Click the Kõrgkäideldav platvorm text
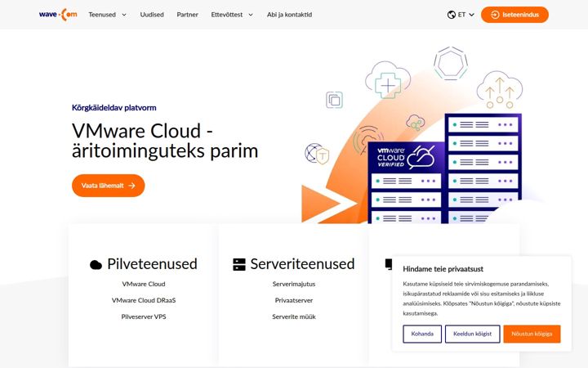Screen dimensions: 588x368 [114, 108]
